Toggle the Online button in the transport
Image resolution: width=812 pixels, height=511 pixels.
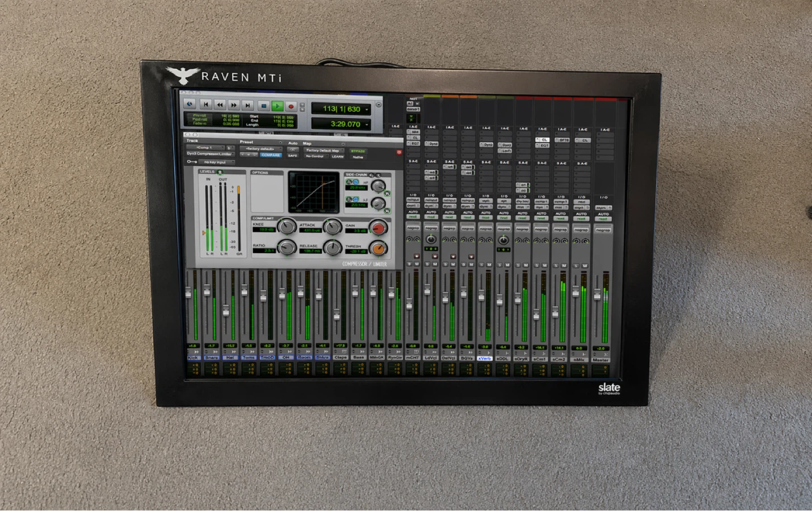[x=189, y=104]
